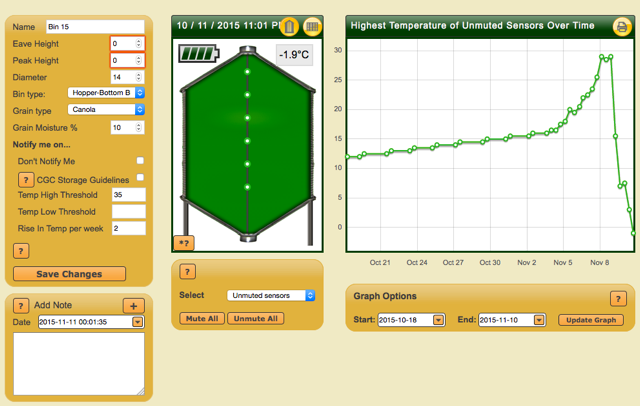Check the battery level indicator

pyautogui.click(x=199, y=53)
